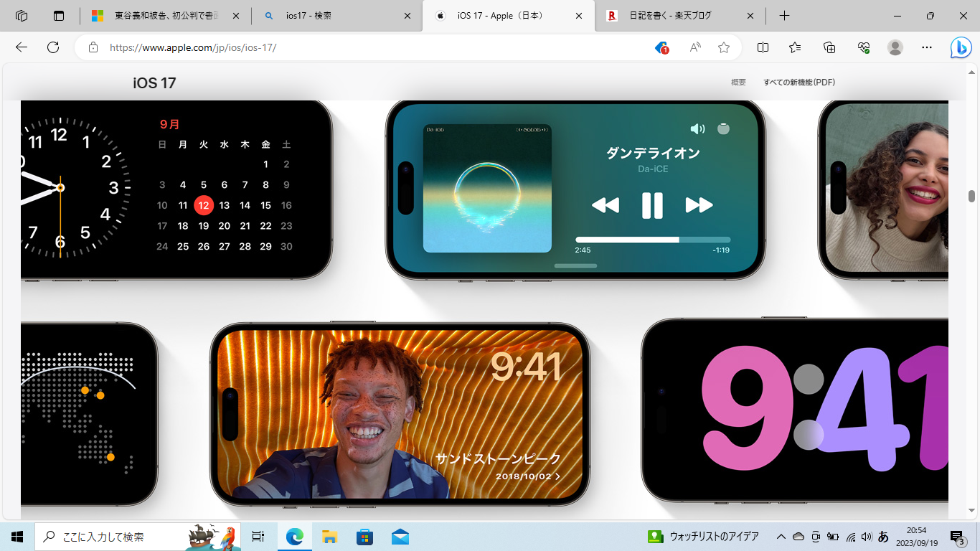Click the Read aloud icon in address bar
The height and width of the screenshot is (551, 980).
tap(694, 47)
